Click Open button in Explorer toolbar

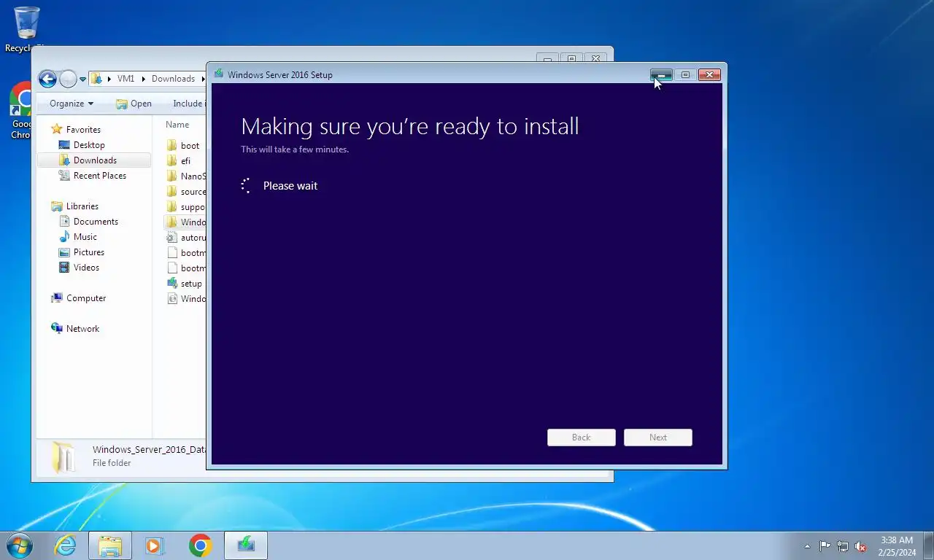click(x=134, y=104)
